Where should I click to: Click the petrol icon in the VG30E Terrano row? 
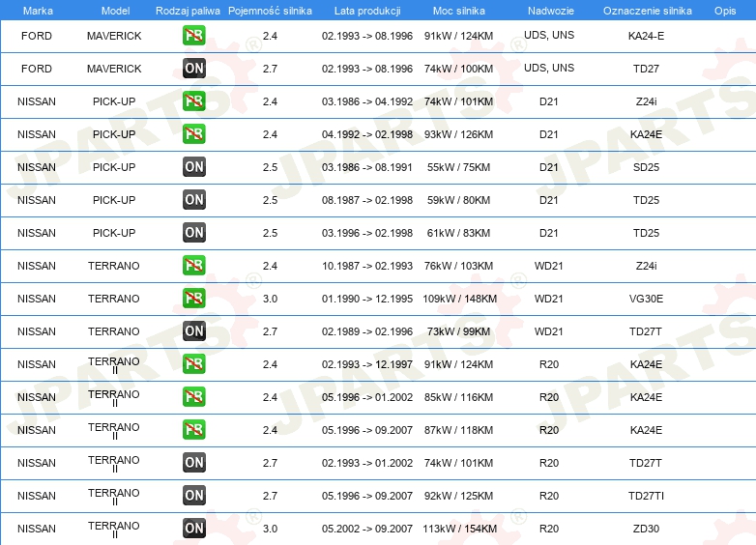(x=194, y=299)
